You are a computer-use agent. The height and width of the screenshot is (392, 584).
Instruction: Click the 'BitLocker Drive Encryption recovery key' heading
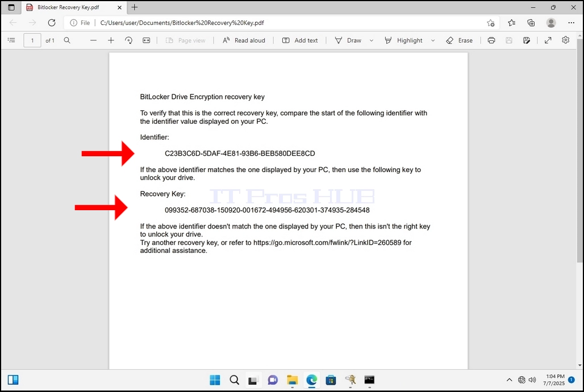pyautogui.click(x=202, y=97)
